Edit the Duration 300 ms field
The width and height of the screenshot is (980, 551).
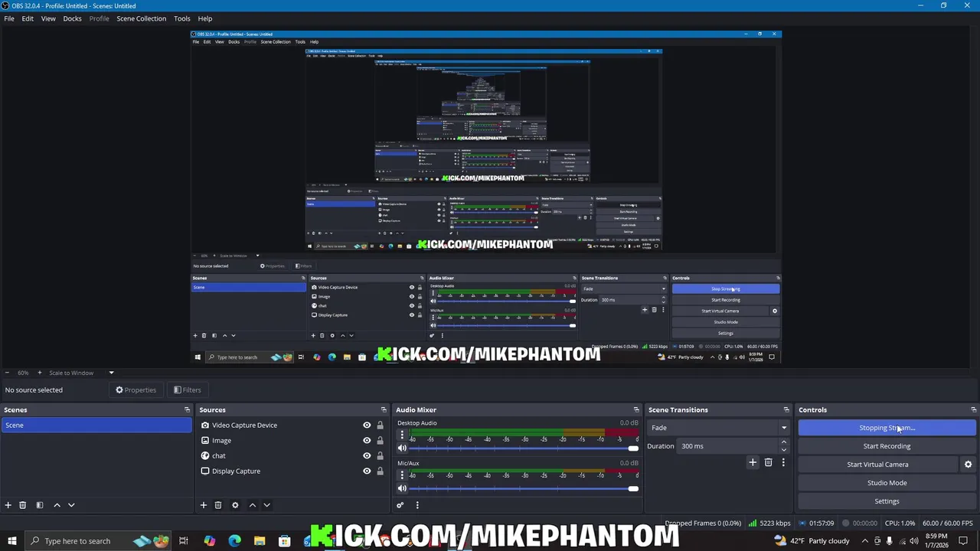727,446
